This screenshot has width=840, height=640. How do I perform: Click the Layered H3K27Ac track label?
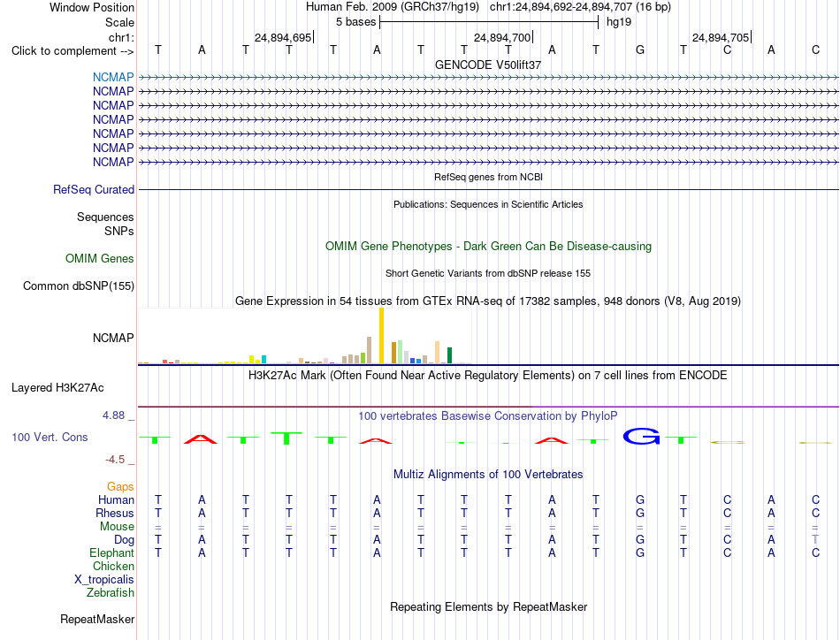(x=57, y=388)
